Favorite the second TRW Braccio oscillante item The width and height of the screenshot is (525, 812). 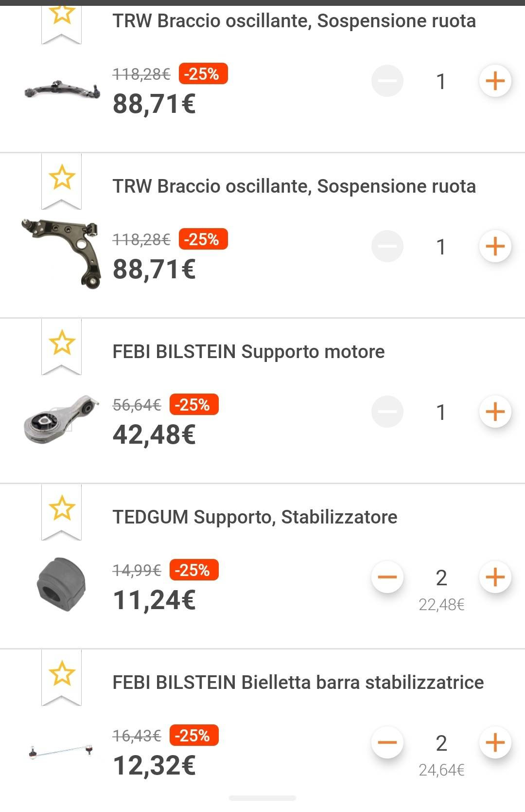pyautogui.click(x=62, y=178)
